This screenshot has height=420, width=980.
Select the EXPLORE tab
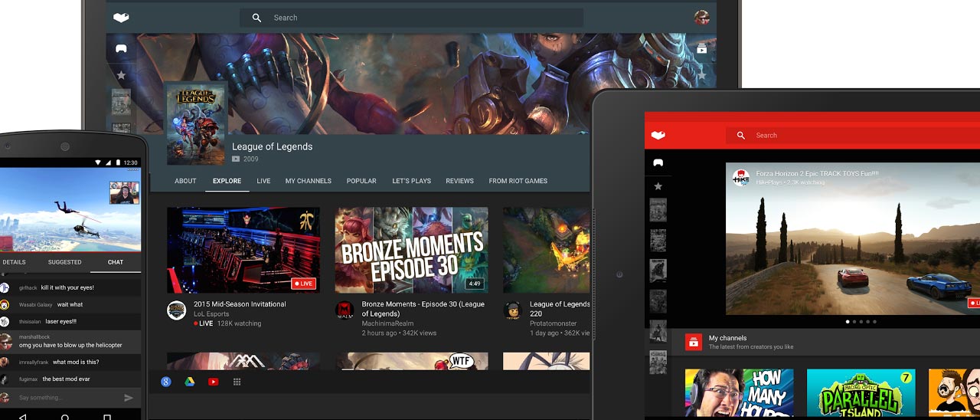(227, 181)
